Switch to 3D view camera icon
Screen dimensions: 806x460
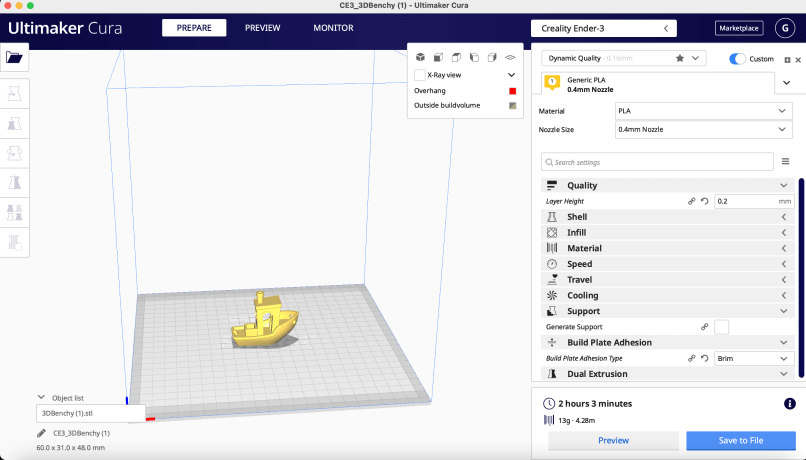tap(420, 57)
